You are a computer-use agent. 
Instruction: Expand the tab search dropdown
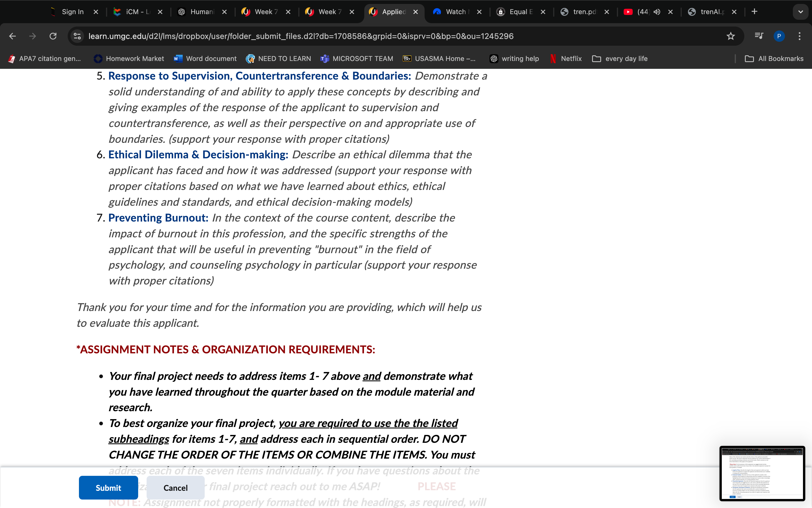(801, 12)
